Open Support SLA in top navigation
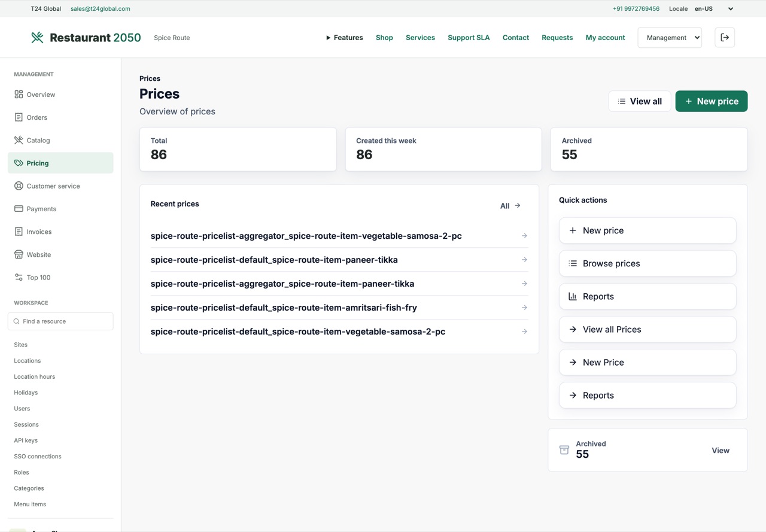Viewport: 766px width, 532px height. click(469, 38)
